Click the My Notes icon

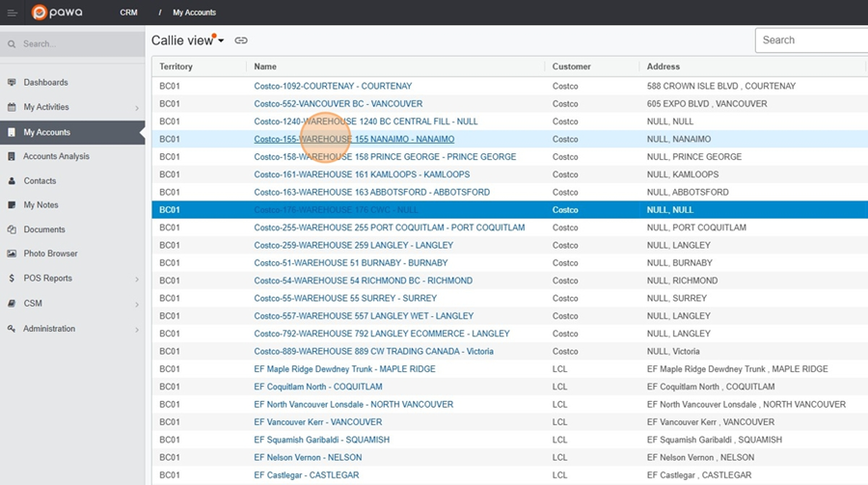coord(12,204)
